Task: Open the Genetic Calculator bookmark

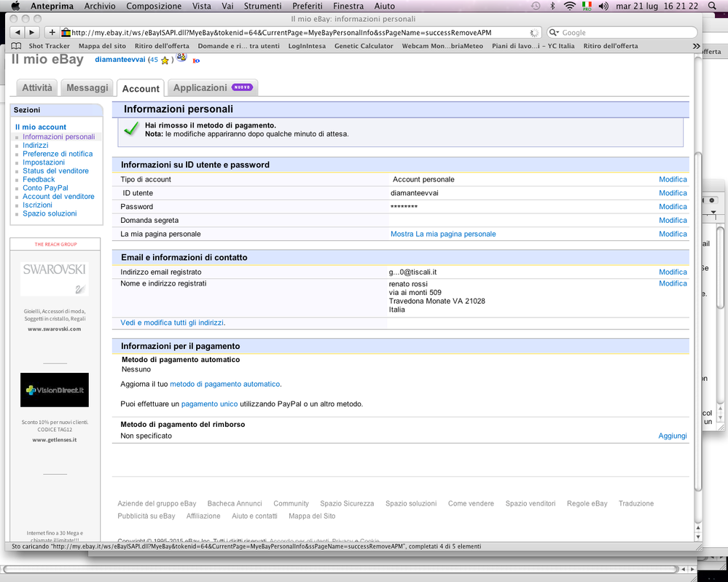Action: tap(364, 46)
